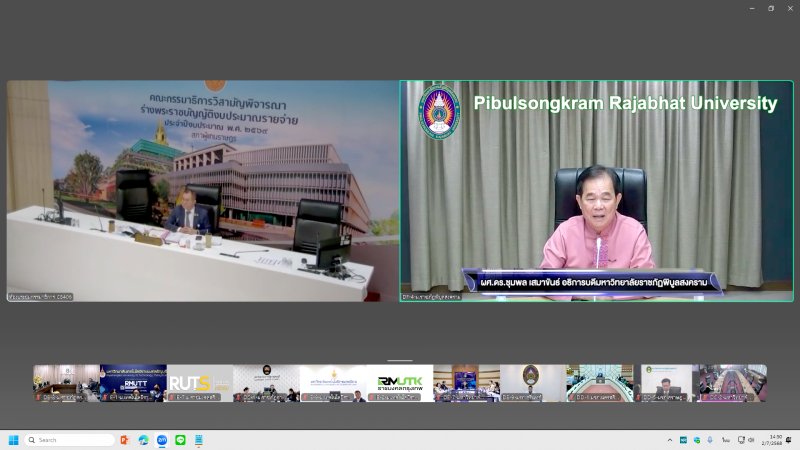
Task: Select the RUTS participant thumbnail
Action: pos(199,383)
